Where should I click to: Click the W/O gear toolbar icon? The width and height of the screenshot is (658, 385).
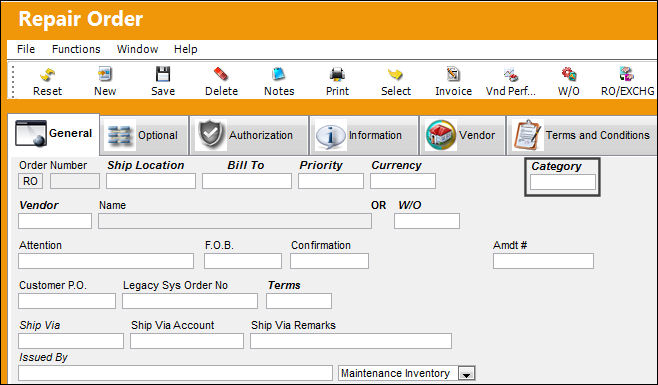tap(569, 74)
